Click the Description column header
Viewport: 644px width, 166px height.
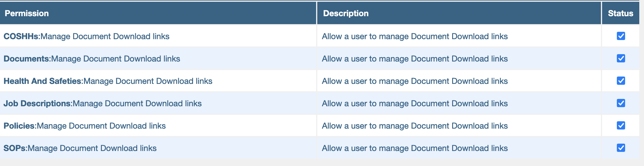[x=346, y=13]
